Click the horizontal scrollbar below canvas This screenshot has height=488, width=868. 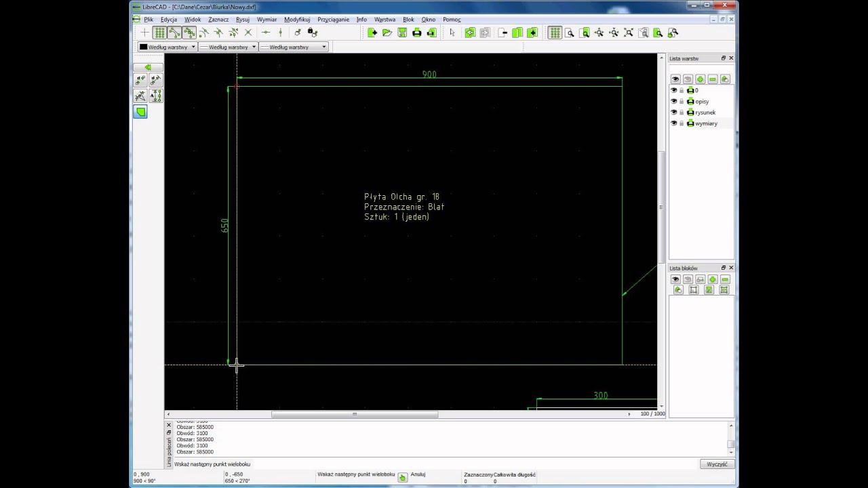click(x=355, y=414)
